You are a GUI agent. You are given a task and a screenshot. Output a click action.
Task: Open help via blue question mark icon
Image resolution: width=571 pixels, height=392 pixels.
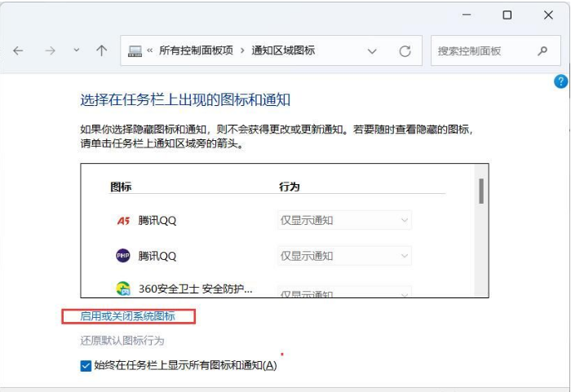(x=560, y=81)
